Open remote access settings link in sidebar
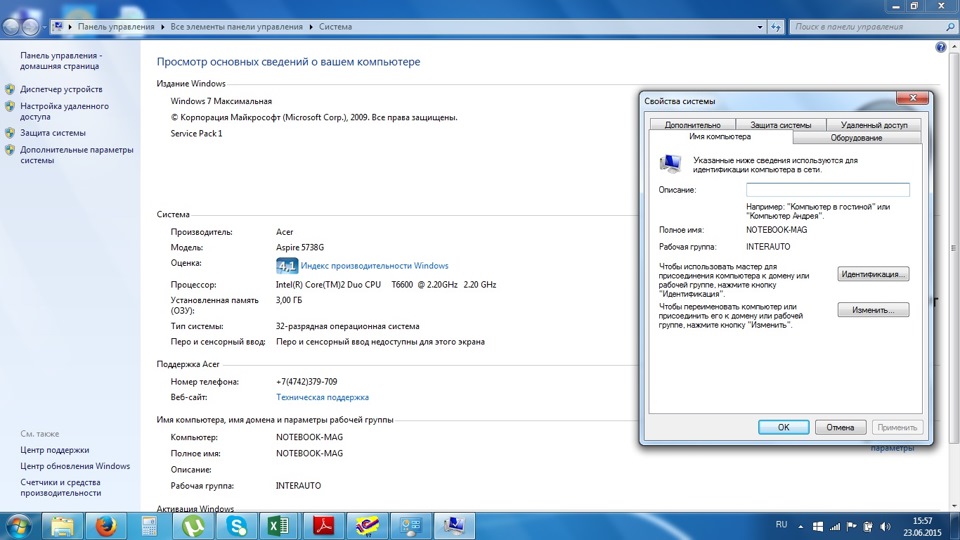The image size is (960, 540). pyautogui.click(x=64, y=111)
